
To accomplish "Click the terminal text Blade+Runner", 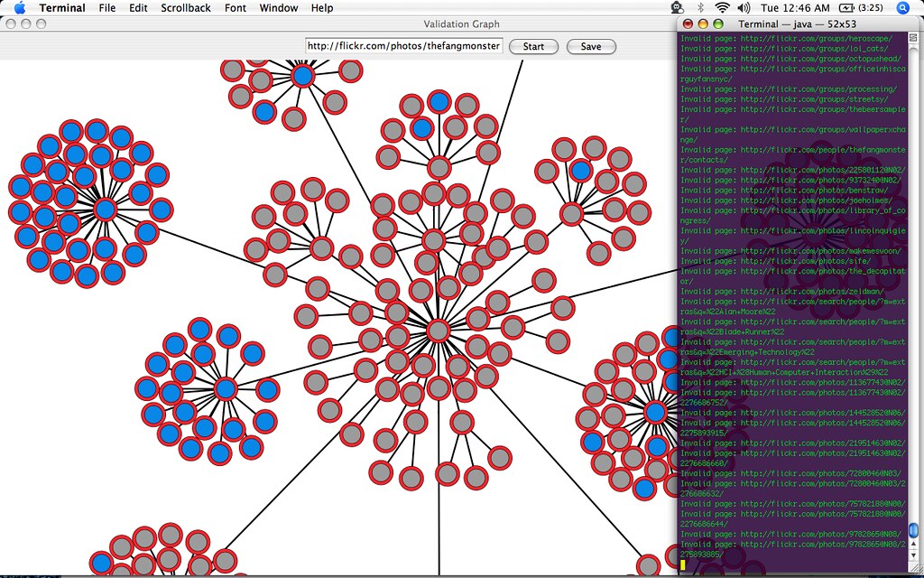I will pyautogui.click(x=743, y=331).
